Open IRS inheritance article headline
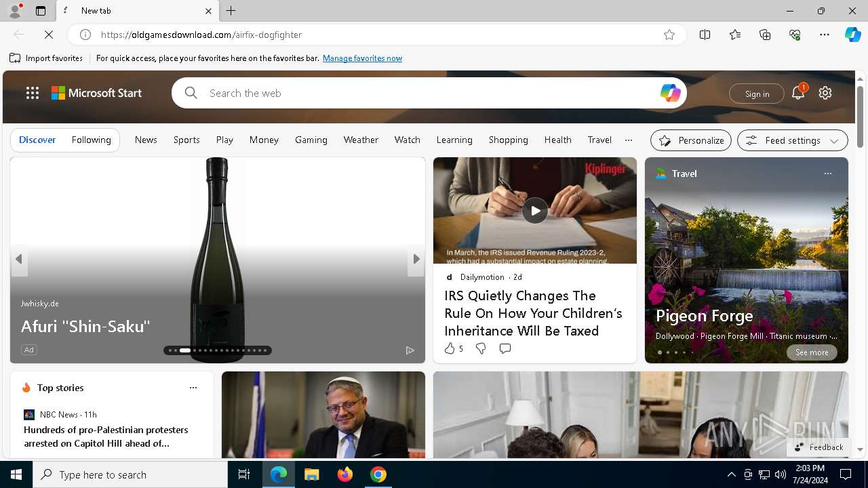This screenshot has height=488, width=868. pos(533,313)
